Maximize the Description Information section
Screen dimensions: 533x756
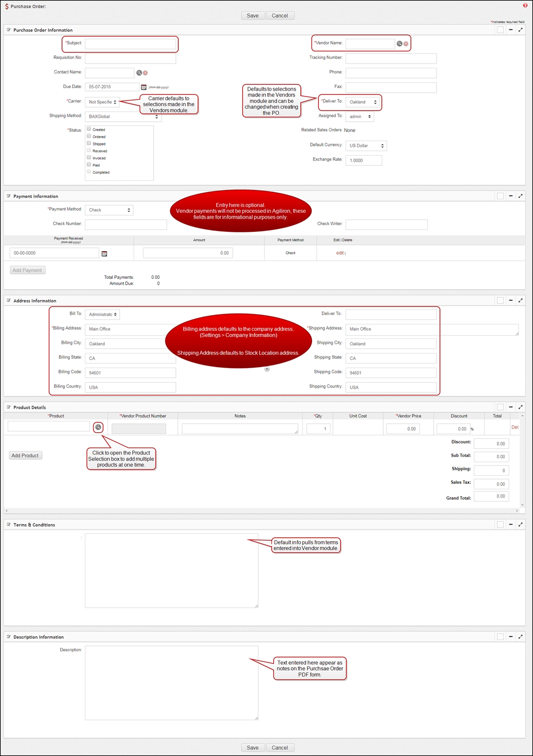[520, 637]
